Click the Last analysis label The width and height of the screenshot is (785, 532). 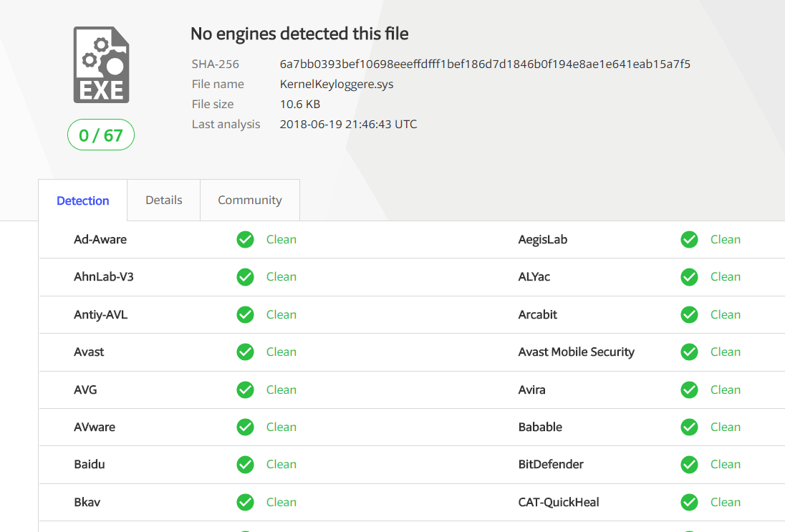pyautogui.click(x=226, y=124)
